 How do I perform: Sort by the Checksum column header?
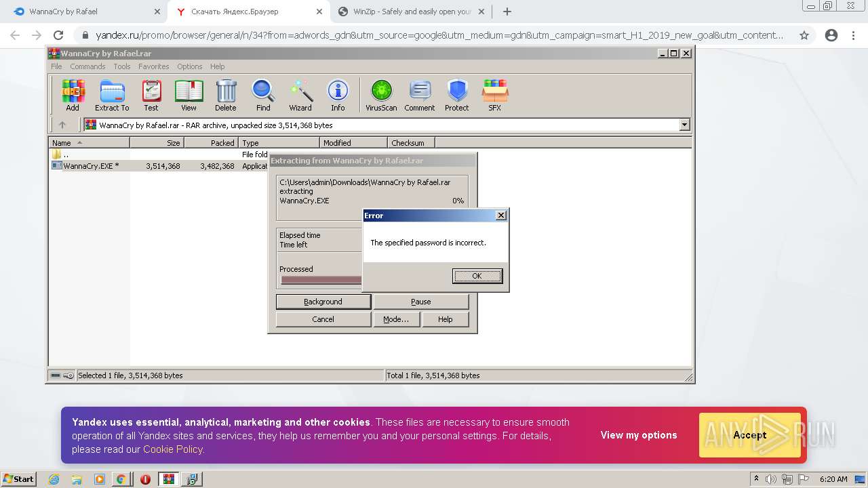point(411,142)
